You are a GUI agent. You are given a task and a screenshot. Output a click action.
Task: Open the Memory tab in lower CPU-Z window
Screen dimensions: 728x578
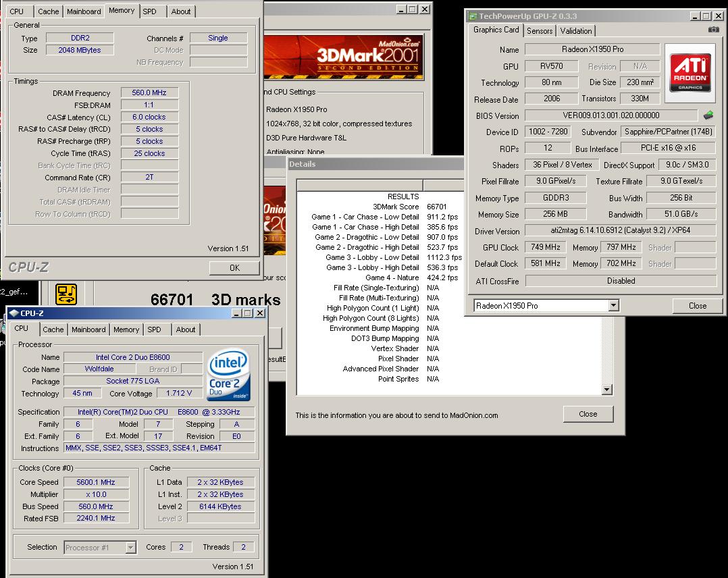pos(126,330)
